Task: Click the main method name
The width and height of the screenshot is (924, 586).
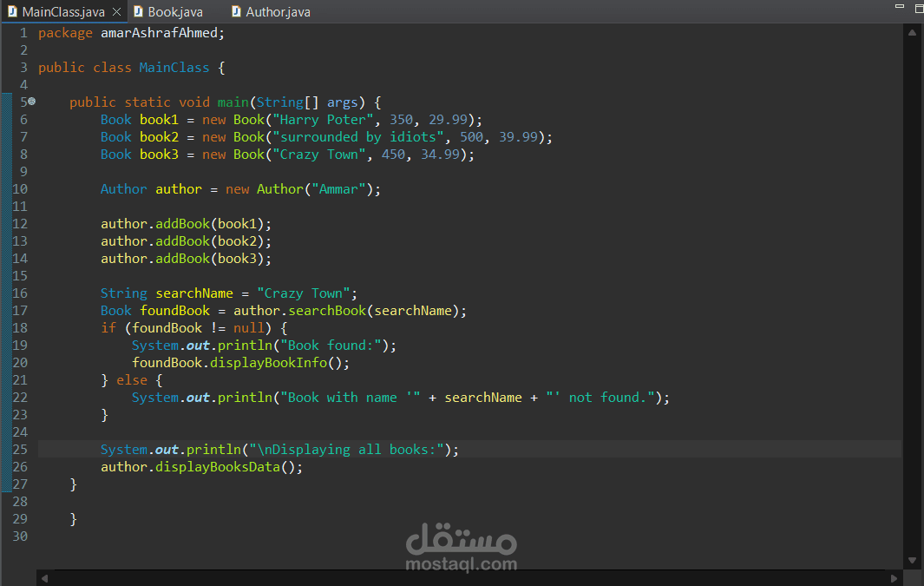Action: point(233,102)
